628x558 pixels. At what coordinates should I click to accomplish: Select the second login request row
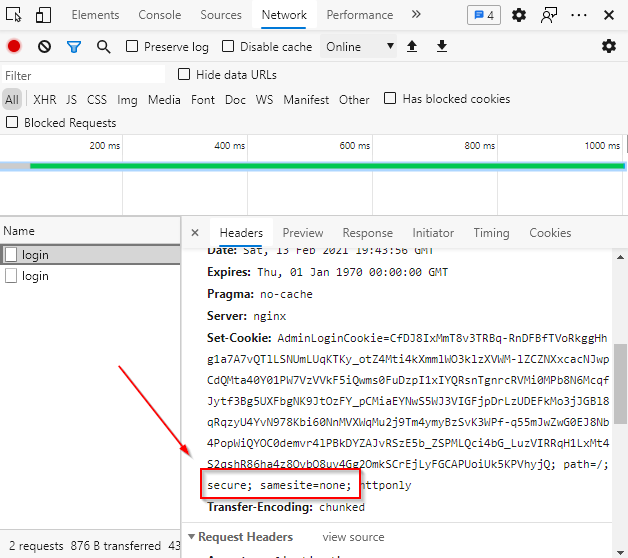pos(90,276)
